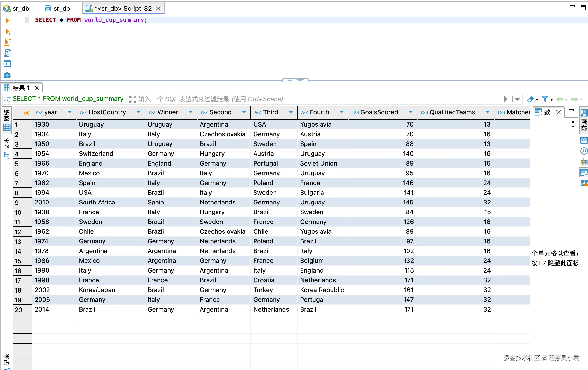Open the editor settings gear icon

[7, 75]
